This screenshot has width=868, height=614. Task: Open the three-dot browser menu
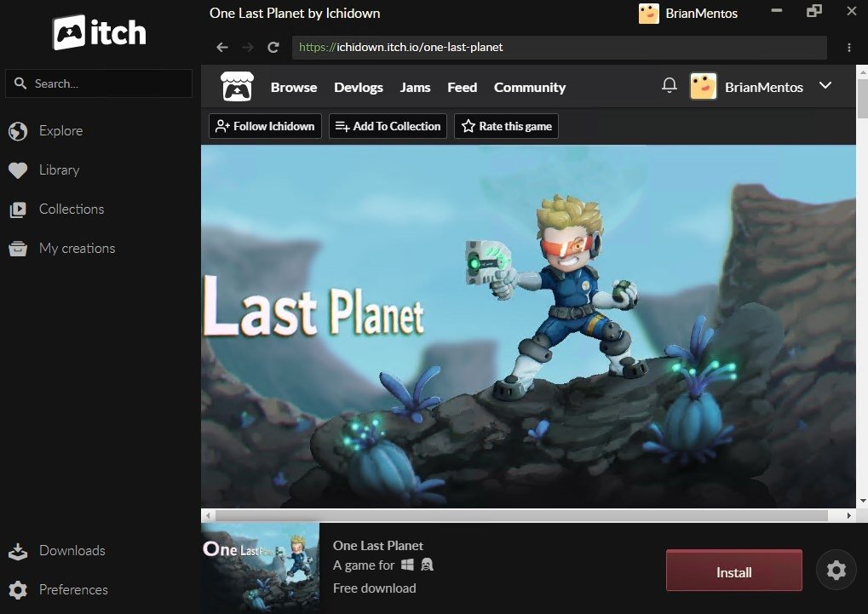pyautogui.click(x=848, y=48)
